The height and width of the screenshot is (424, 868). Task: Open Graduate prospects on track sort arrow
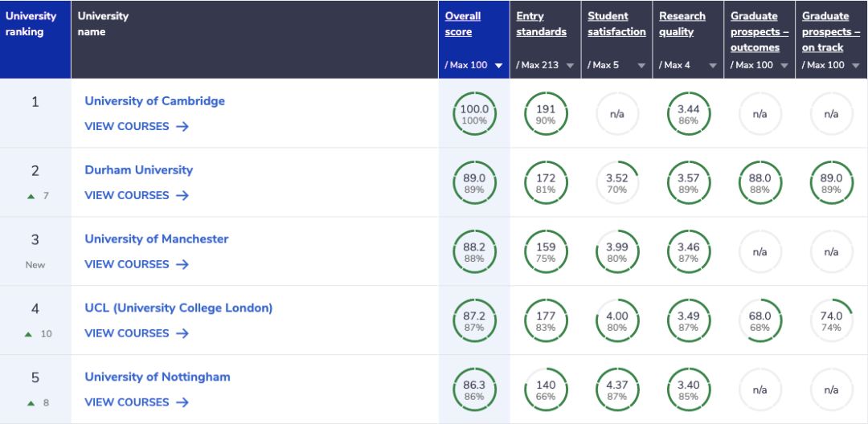click(855, 66)
